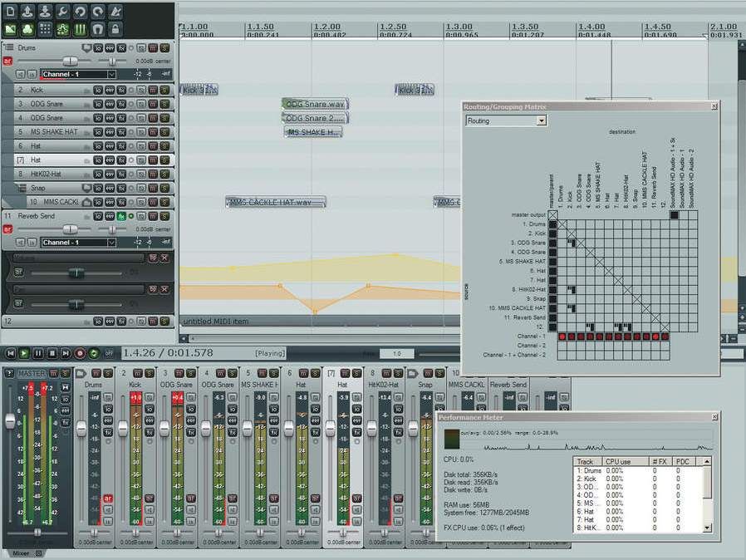
Task: Open the Routing dropdown in the matrix window
Action: click(506, 120)
